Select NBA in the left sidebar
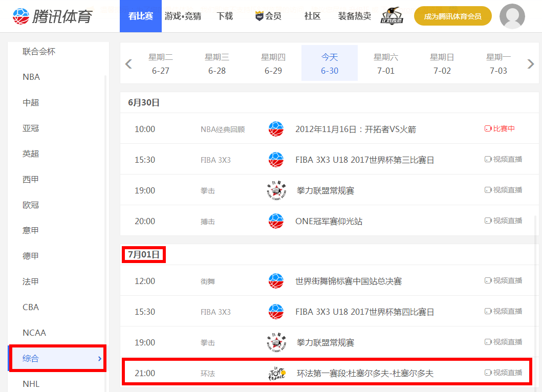Image resolution: width=542 pixels, height=392 pixels. (31, 77)
